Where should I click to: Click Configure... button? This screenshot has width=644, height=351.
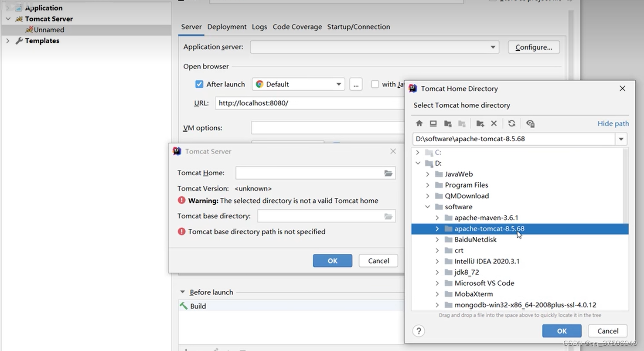(x=534, y=47)
